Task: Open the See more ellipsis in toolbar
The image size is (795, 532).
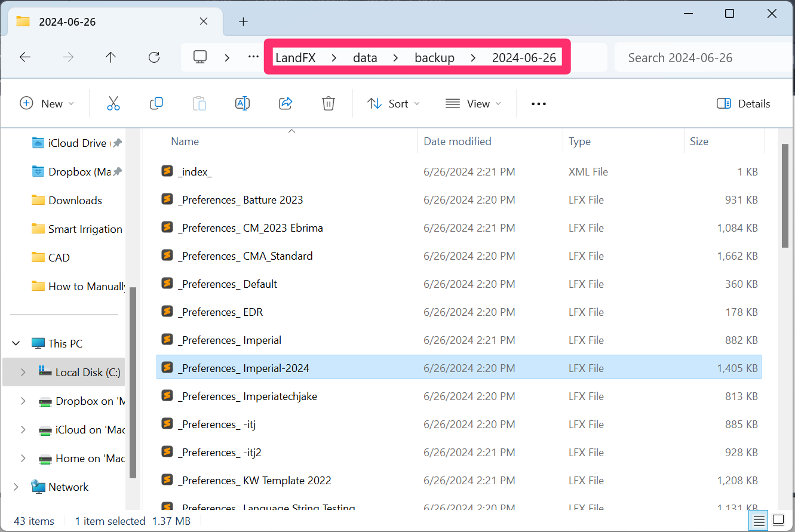Action: [x=539, y=104]
